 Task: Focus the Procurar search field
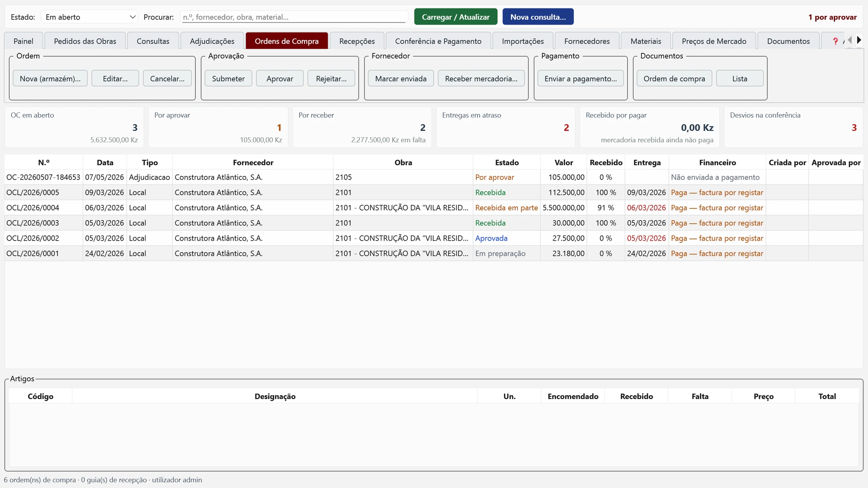click(294, 17)
